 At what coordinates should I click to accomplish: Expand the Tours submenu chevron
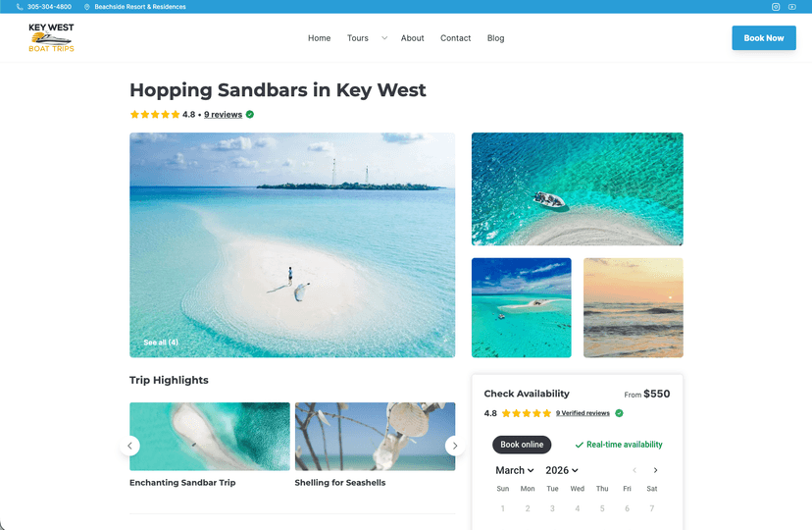tap(384, 38)
